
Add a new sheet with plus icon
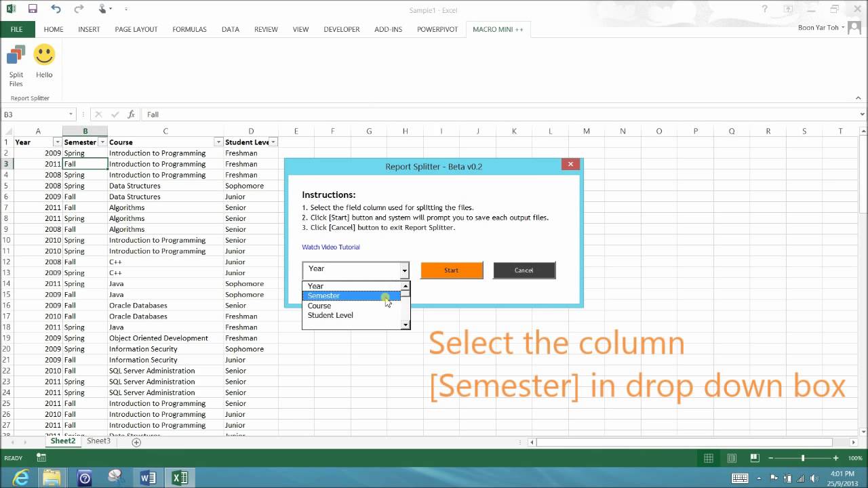[136, 442]
